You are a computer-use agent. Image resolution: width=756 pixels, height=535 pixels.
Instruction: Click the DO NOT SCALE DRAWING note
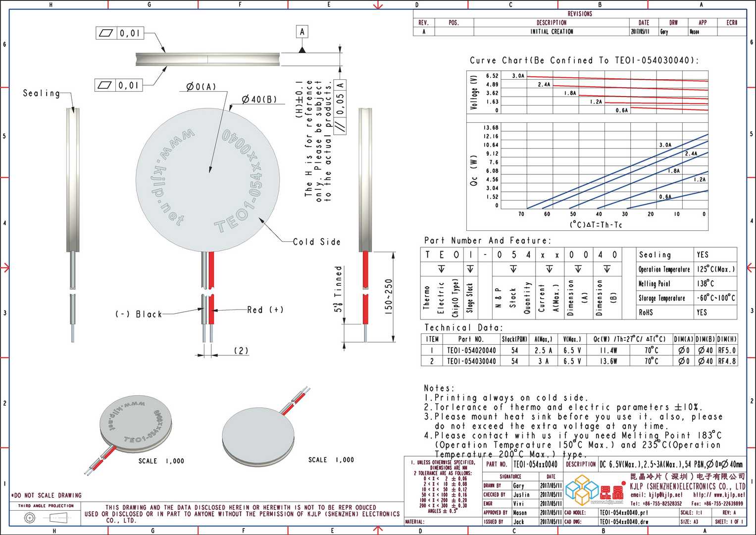click(46, 495)
